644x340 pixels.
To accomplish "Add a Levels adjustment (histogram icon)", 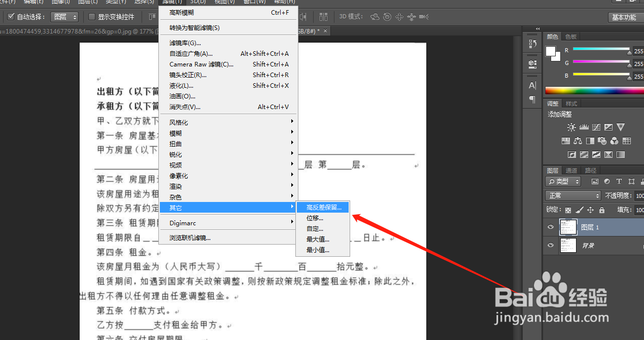I will click(x=584, y=127).
